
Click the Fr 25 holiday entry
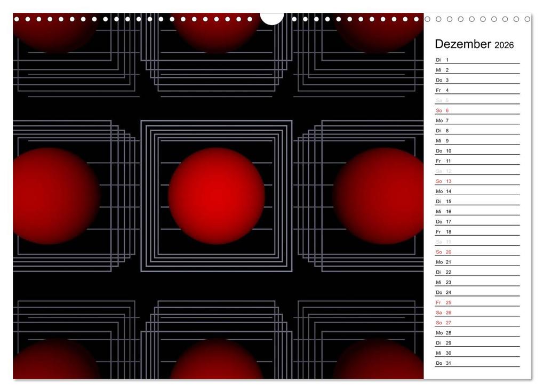tap(477, 302)
